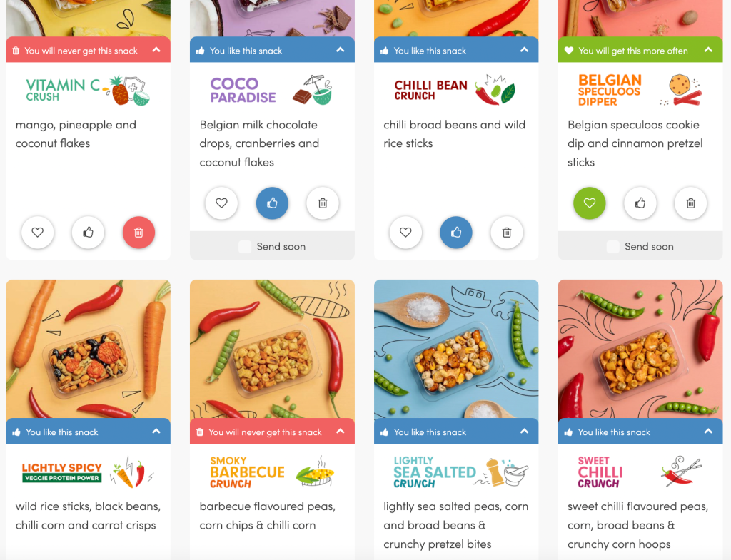Collapse the Lightly Sea Salted Crunch chevron
This screenshot has width=731, height=560.
pyautogui.click(x=524, y=432)
